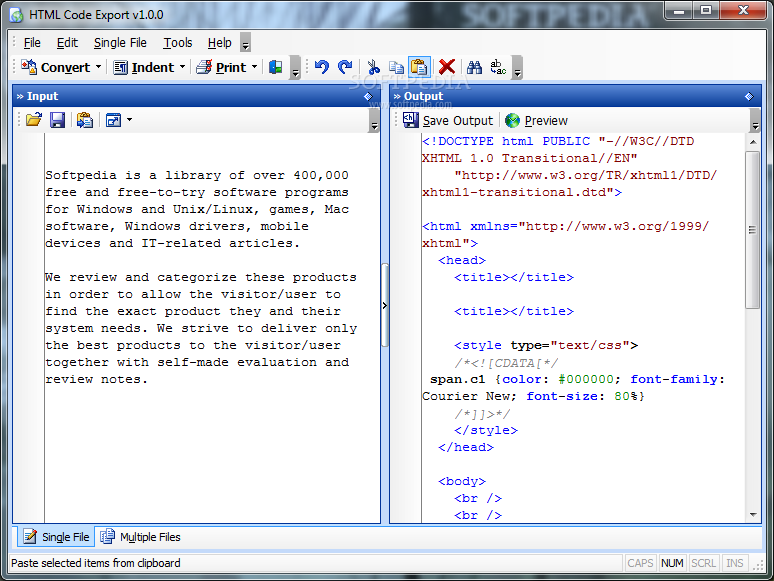Open the convert toolbar overflow options arrow
Screen dimensions: 774x581
[x=295, y=68]
